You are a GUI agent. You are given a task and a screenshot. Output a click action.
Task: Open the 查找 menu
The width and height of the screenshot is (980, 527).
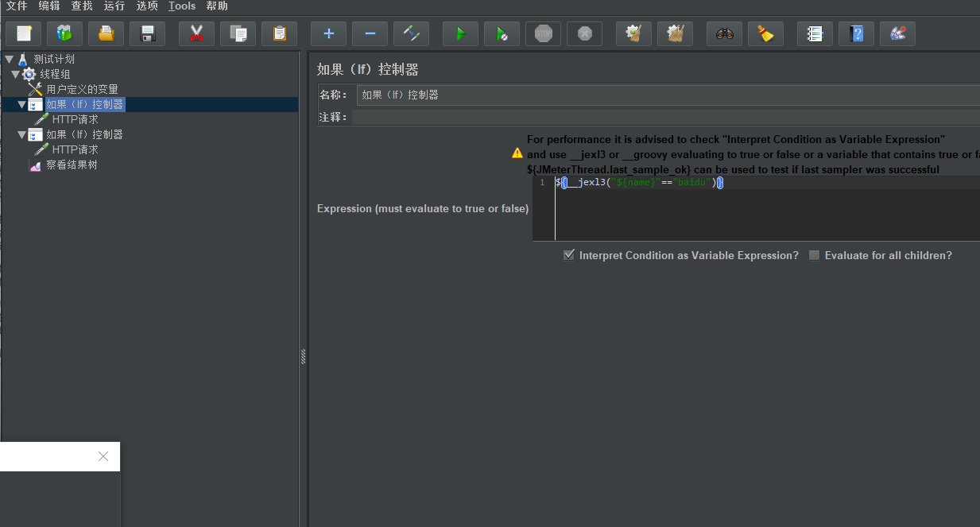82,6
